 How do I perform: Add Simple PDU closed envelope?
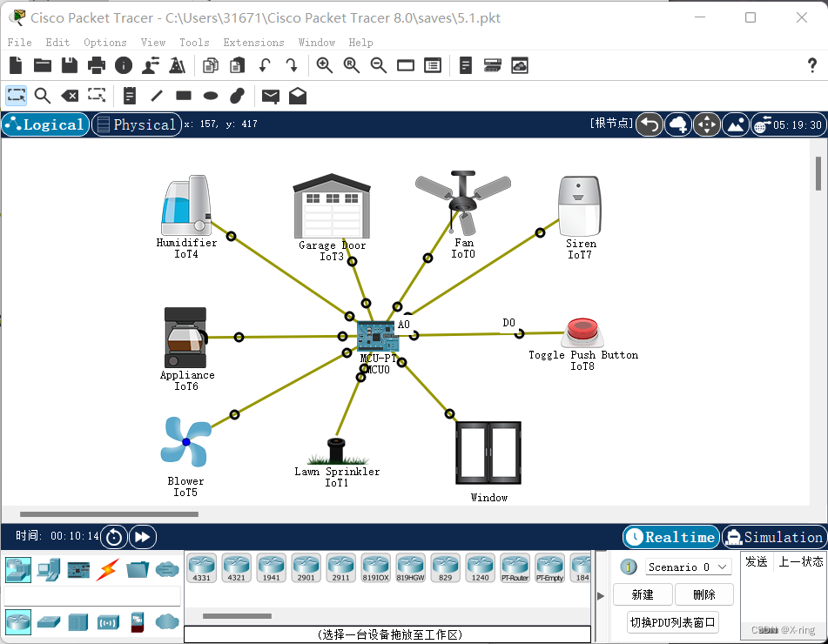[271, 96]
